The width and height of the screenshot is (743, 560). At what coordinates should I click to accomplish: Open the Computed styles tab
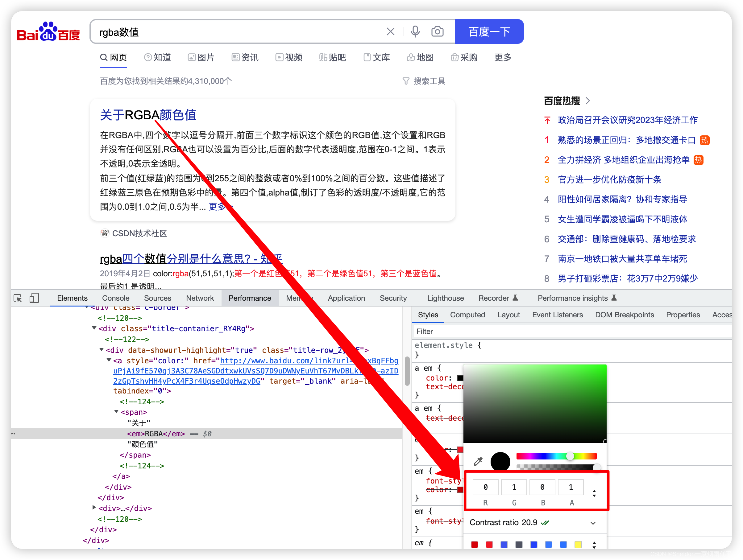[x=467, y=315]
